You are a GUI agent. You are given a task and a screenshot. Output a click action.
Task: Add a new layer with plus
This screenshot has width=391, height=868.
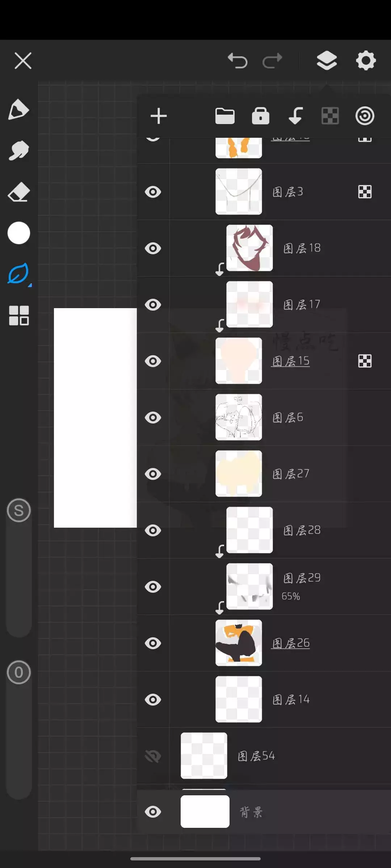click(159, 116)
